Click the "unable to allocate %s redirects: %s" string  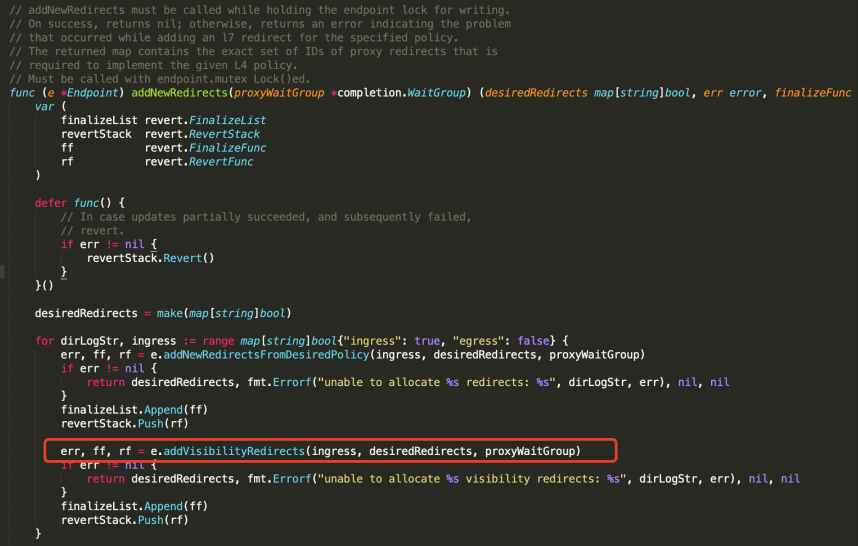coord(437,382)
